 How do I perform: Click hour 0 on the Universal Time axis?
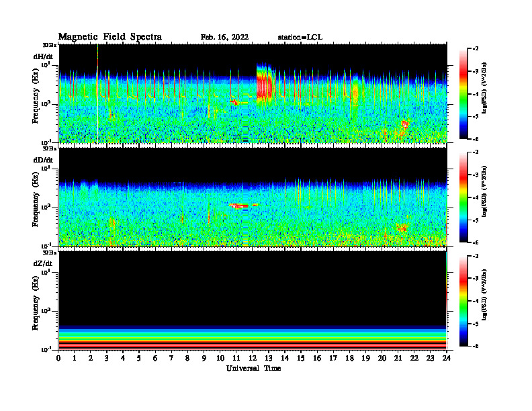58,358
